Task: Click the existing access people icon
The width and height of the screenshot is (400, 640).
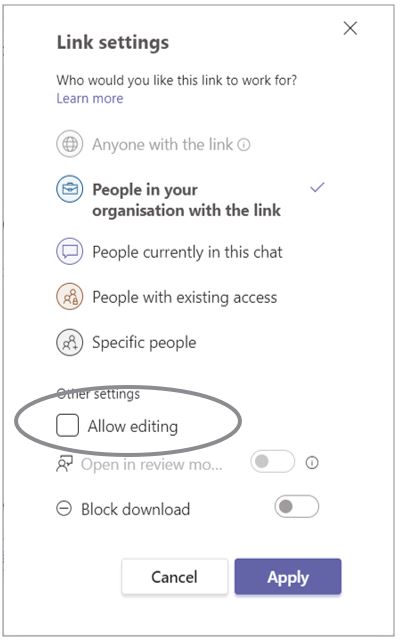Action: tap(70, 297)
